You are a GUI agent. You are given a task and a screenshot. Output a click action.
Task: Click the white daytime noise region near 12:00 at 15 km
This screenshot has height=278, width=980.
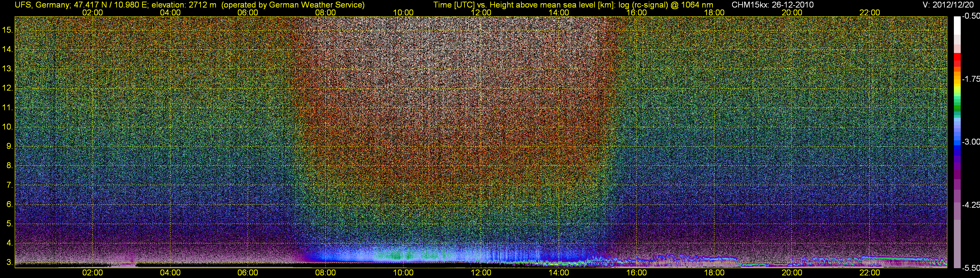(x=481, y=30)
